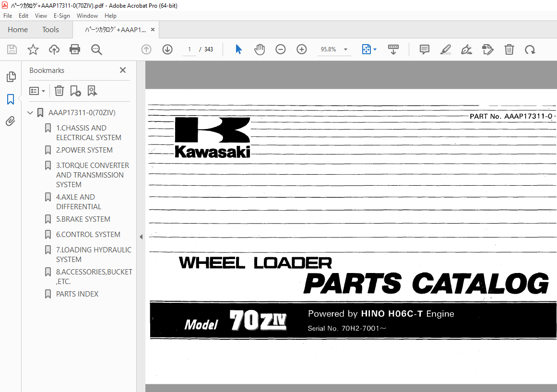
Task: Collapse the AAAP17311-0(70ZIV) bookmark tree
Action: click(x=30, y=113)
